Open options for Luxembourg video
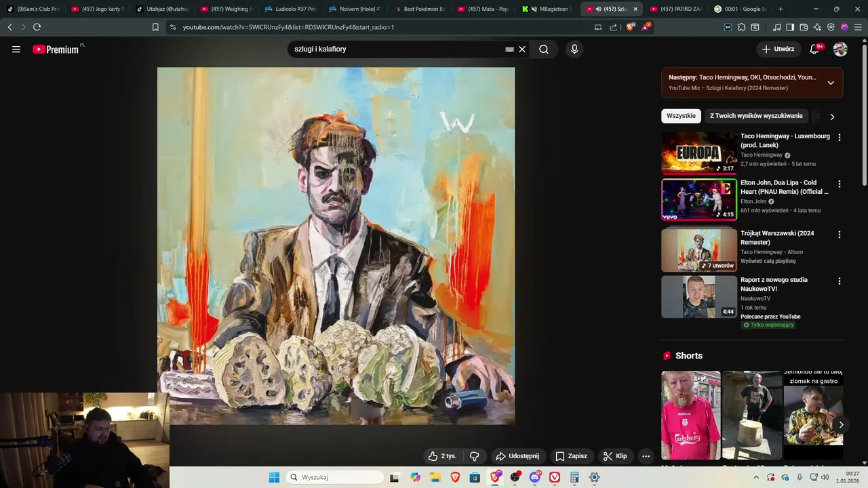 tap(840, 138)
